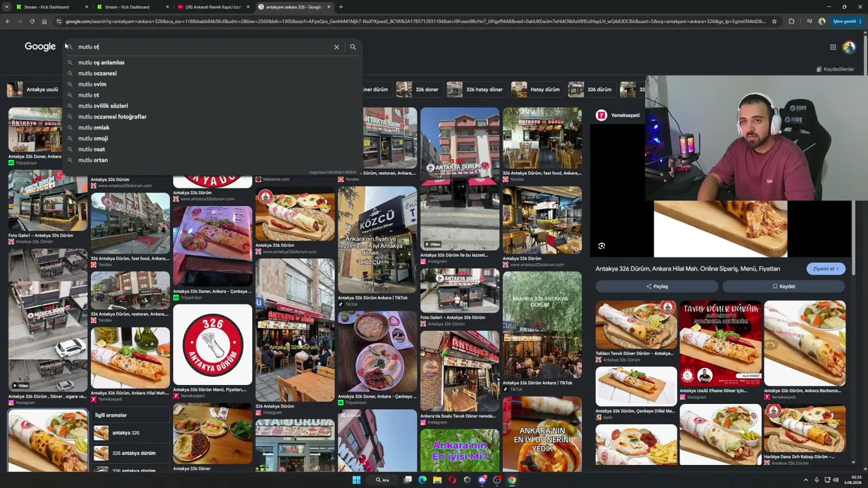The height and width of the screenshot is (488, 868).
Task: Open the Kaydedilenler saved items link
Action: point(835,69)
